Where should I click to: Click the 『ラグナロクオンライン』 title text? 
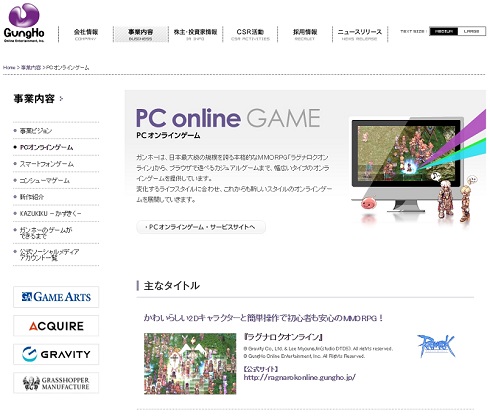pos(283,337)
